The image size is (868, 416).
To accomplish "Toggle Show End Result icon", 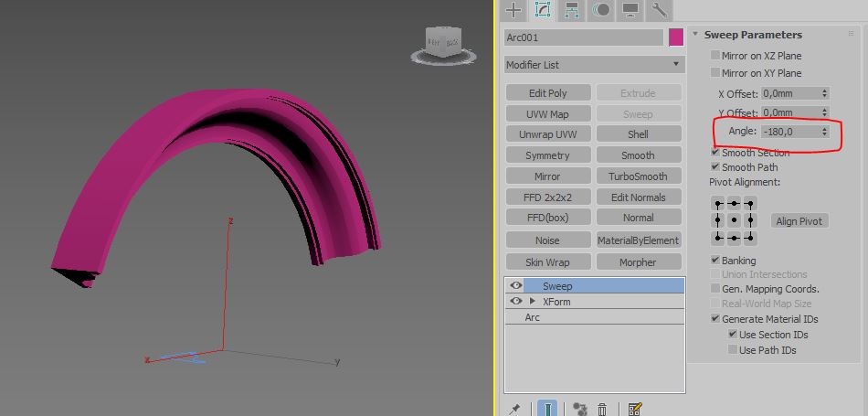I will point(547,409).
